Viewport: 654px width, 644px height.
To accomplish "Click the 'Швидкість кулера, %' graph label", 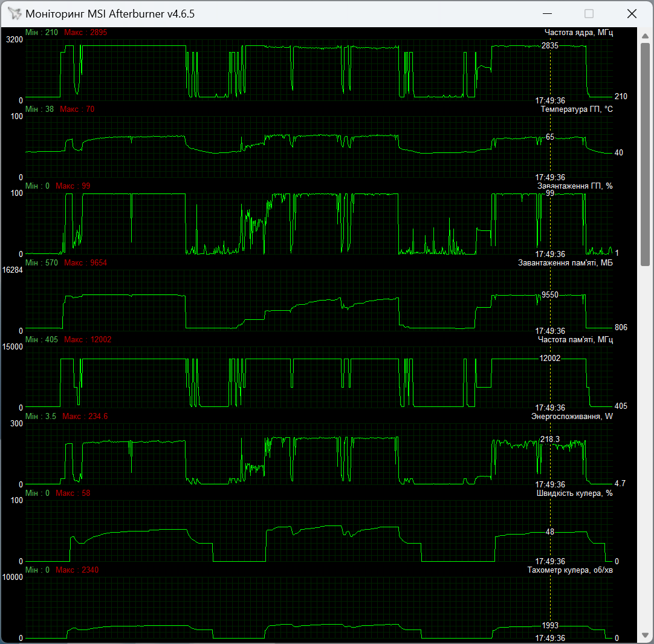I will pyautogui.click(x=574, y=493).
